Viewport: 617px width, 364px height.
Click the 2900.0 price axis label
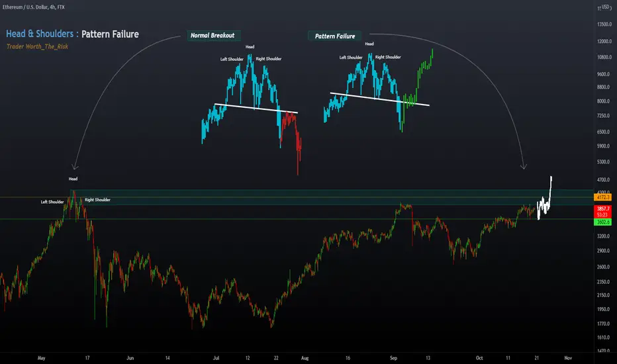click(604, 251)
